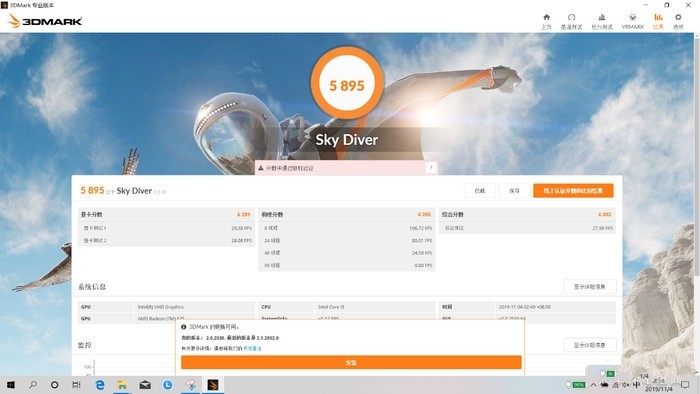The image size is (700, 394).
Task: Open the Options gear icon
Action: tap(678, 21)
